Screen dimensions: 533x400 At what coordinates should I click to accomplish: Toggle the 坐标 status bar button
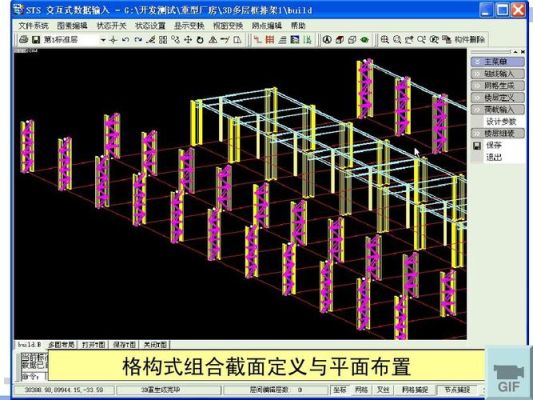click(340, 389)
